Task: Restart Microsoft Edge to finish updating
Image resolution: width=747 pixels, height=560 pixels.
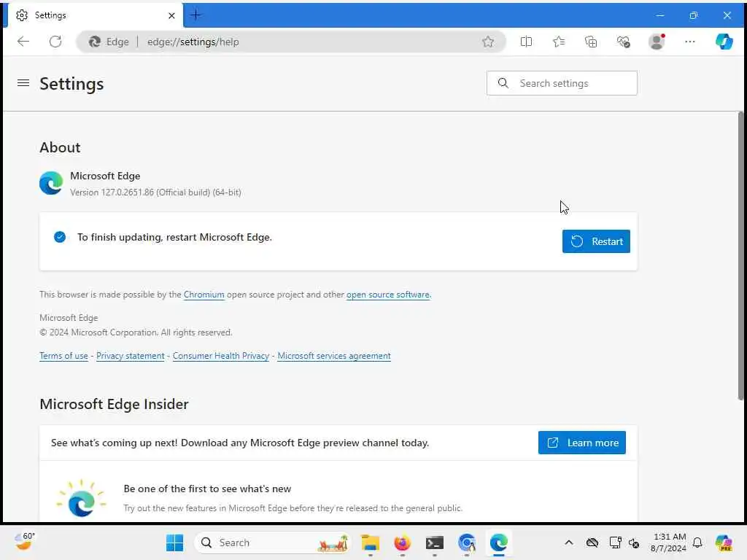Action: pyautogui.click(x=596, y=241)
